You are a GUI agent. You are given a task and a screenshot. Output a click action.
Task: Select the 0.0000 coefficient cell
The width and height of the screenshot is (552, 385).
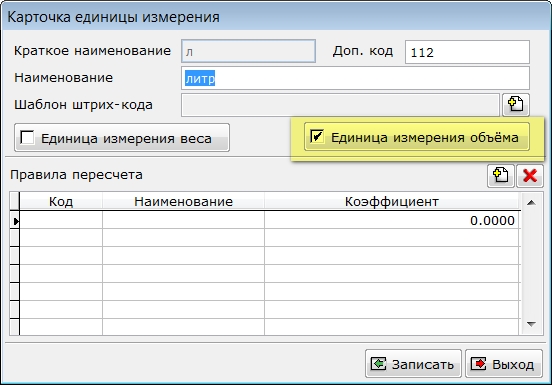tap(392, 220)
